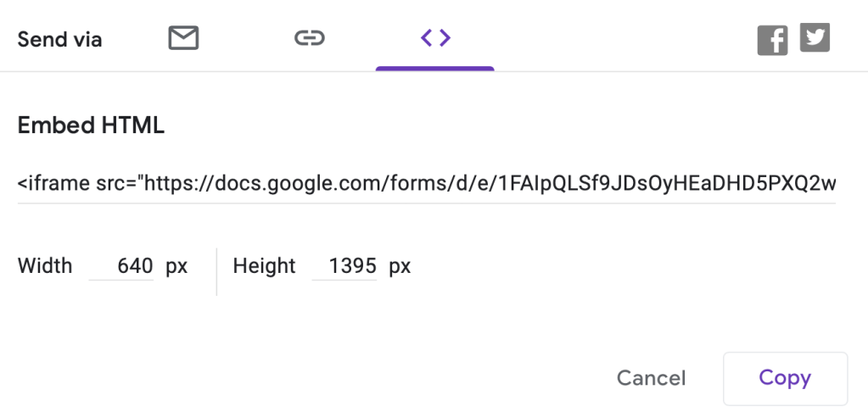This screenshot has height=412, width=868.
Task: Share the form on Facebook
Action: click(x=772, y=40)
